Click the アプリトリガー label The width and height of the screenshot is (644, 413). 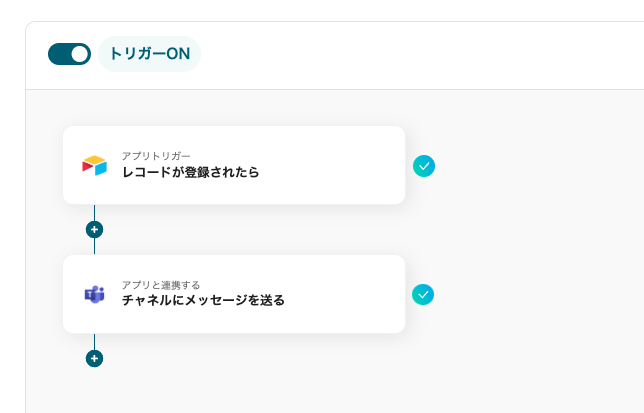coord(156,156)
